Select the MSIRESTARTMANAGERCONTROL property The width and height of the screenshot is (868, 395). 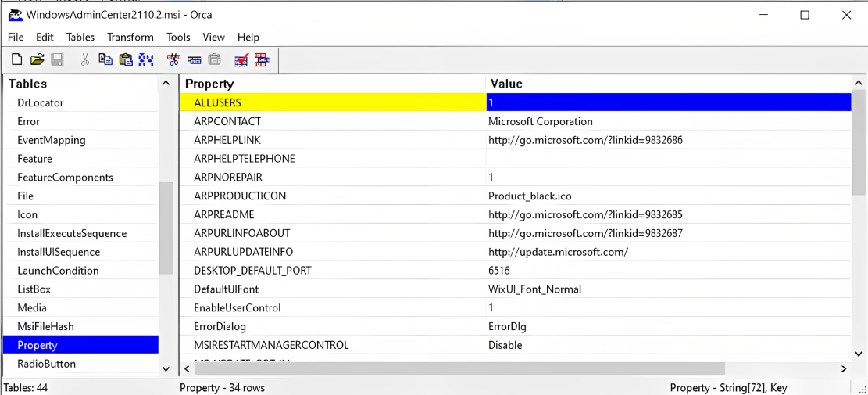pyautogui.click(x=333, y=345)
